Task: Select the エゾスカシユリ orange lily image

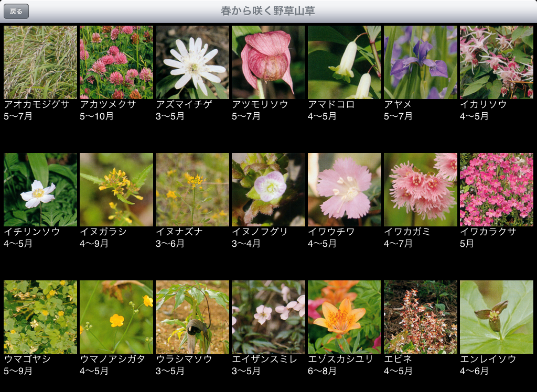Action: tap(345, 317)
